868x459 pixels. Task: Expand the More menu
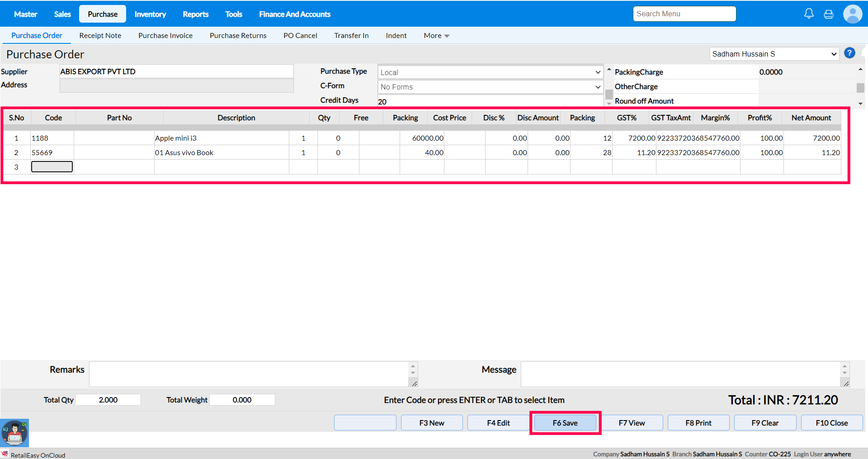(x=436, y=36)
